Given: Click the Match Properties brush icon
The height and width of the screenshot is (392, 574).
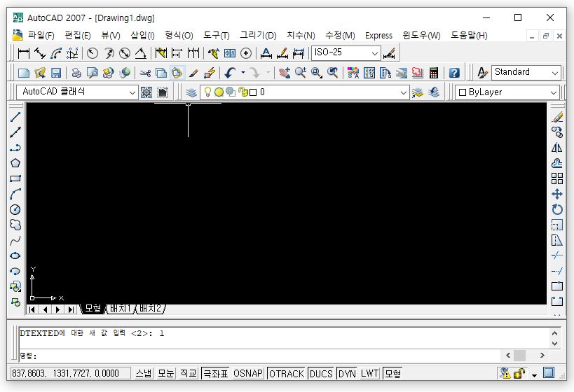Looking at the screenshot, I should pyautogui.click(x=193, y=73).
